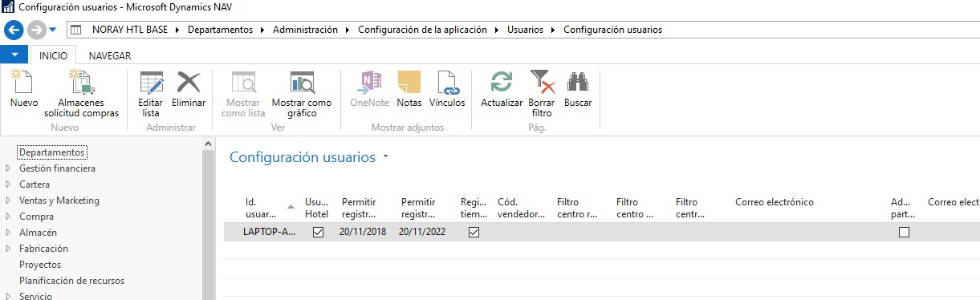Expand the Almacén tree node

pyautogui.click(x=8, y=233)
